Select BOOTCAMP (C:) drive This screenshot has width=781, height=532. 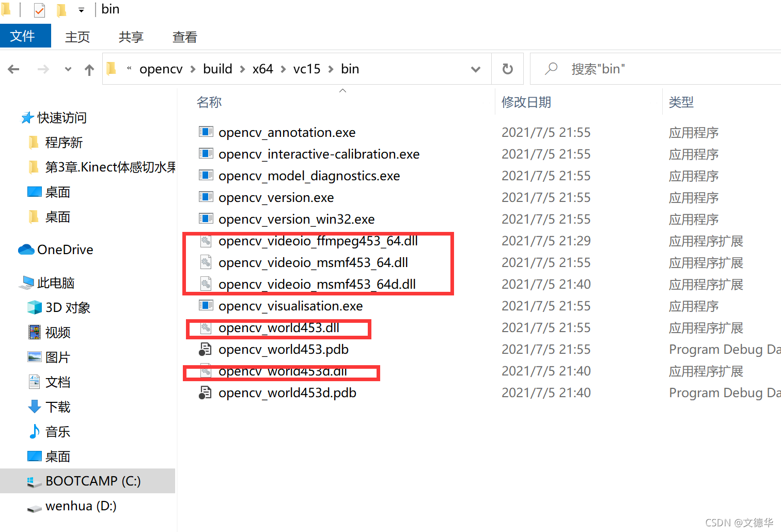[x=87, y=481]
